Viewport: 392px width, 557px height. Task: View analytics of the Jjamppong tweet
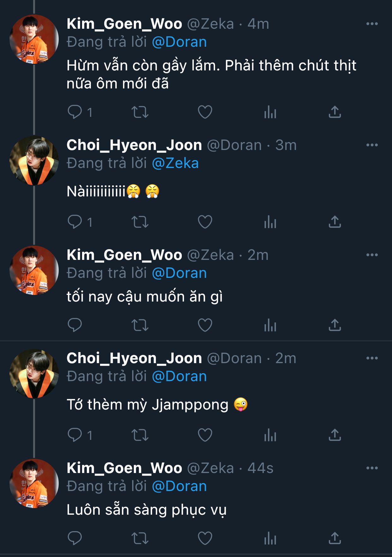(x=270, y=435)
